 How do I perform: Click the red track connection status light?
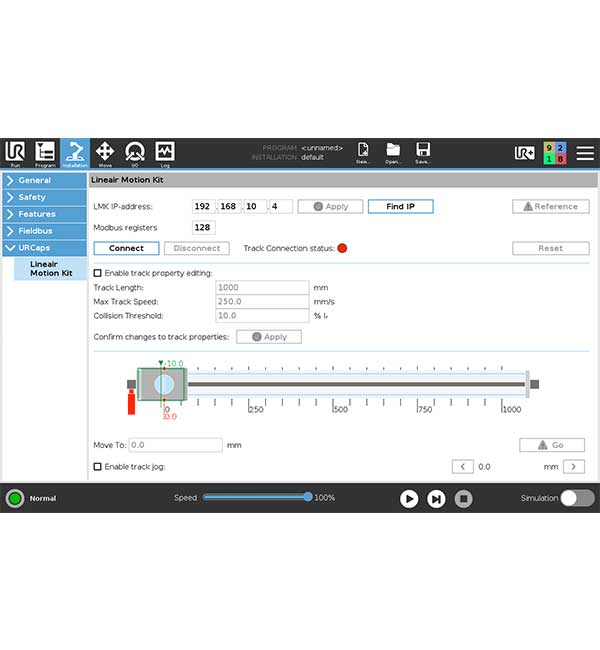(x=342, y=248)
